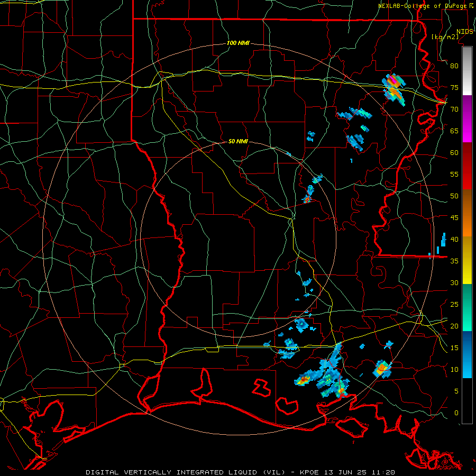
Task: Click the 35 value on the VIL scale
Action: coord(454,261)
